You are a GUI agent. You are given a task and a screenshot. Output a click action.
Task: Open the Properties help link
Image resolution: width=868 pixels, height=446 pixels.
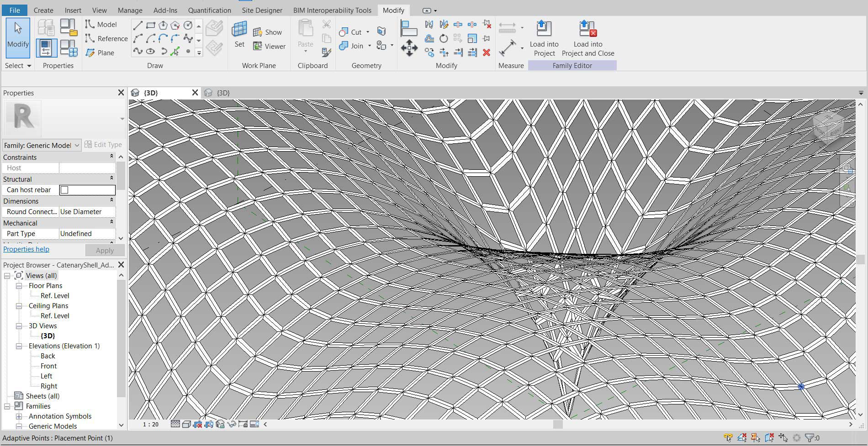point(26,249)
